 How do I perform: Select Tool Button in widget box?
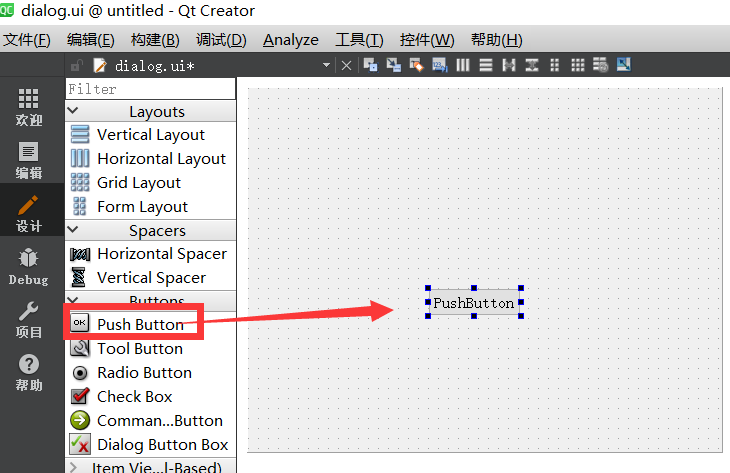[x=151, y=349]
